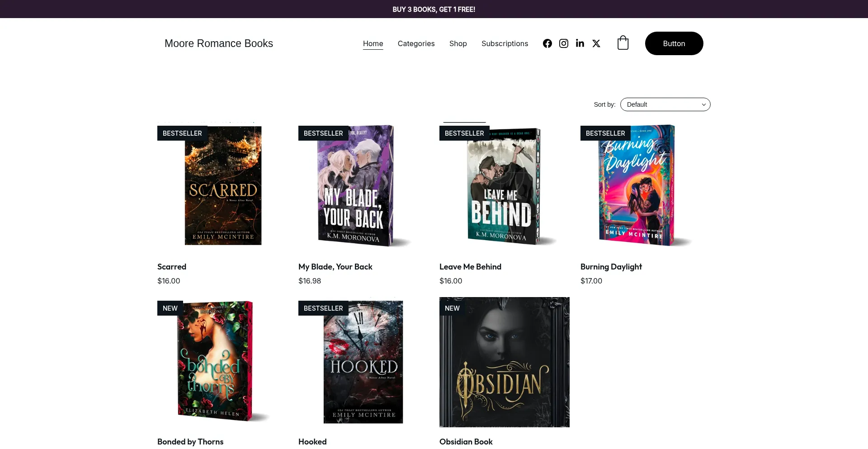Click the BESTSELLER badge on Burning Daylight

tap(605, 133)
